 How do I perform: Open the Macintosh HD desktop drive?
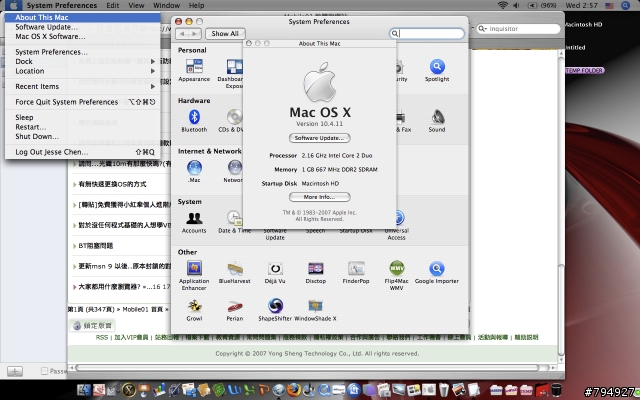pyautogui.click(x=583, y=24)
